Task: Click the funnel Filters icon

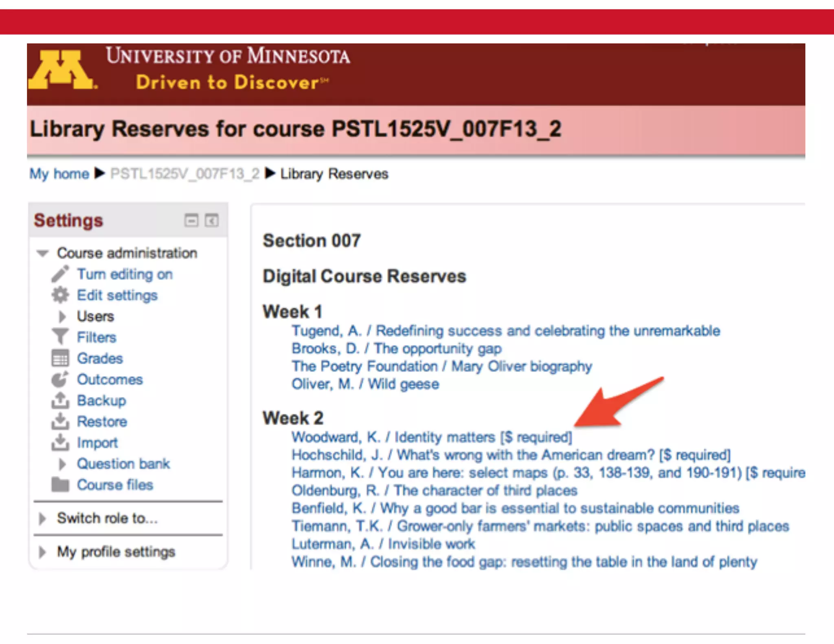Action: [60, 337]
